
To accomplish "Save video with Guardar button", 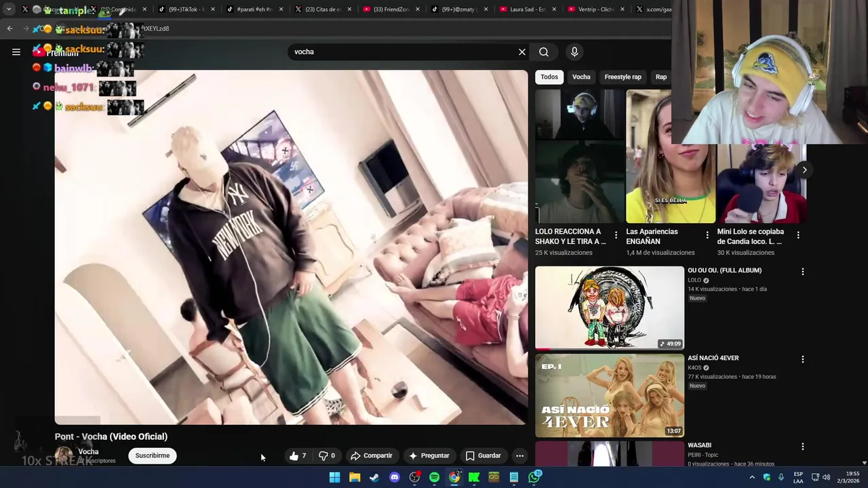I will click(x=483, y=455).
